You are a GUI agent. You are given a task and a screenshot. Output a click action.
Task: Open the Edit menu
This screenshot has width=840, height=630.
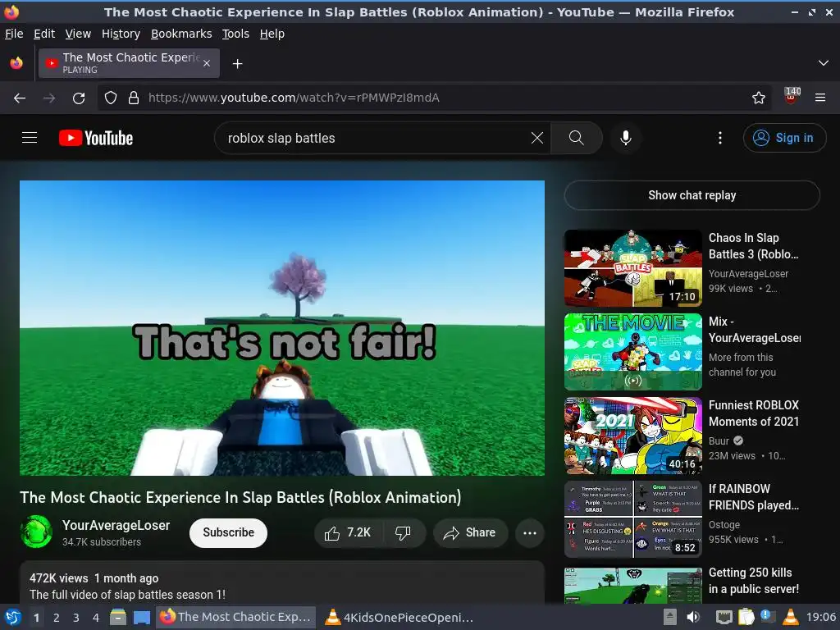pyautogui.click(x=44, y=34)
